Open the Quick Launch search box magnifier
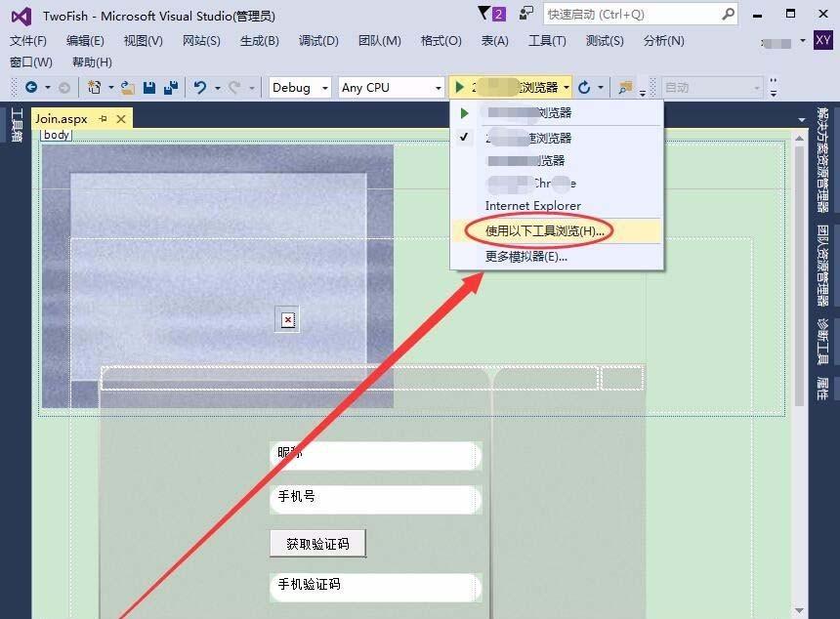This screenshot has width=840, height=619. pyautogui.click(x=725, y=15)
